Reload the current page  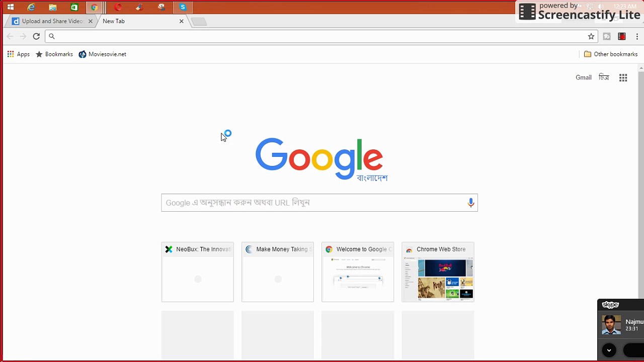[36, 36]
